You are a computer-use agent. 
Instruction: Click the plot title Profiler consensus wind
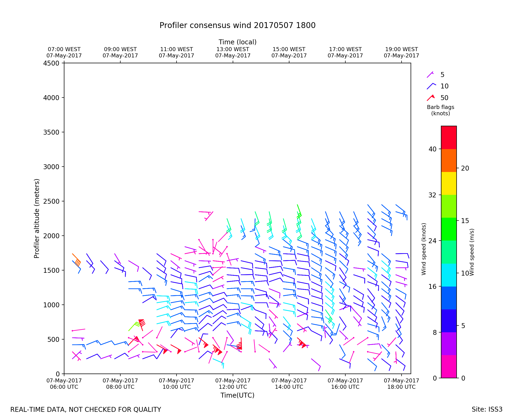[237, 25]
